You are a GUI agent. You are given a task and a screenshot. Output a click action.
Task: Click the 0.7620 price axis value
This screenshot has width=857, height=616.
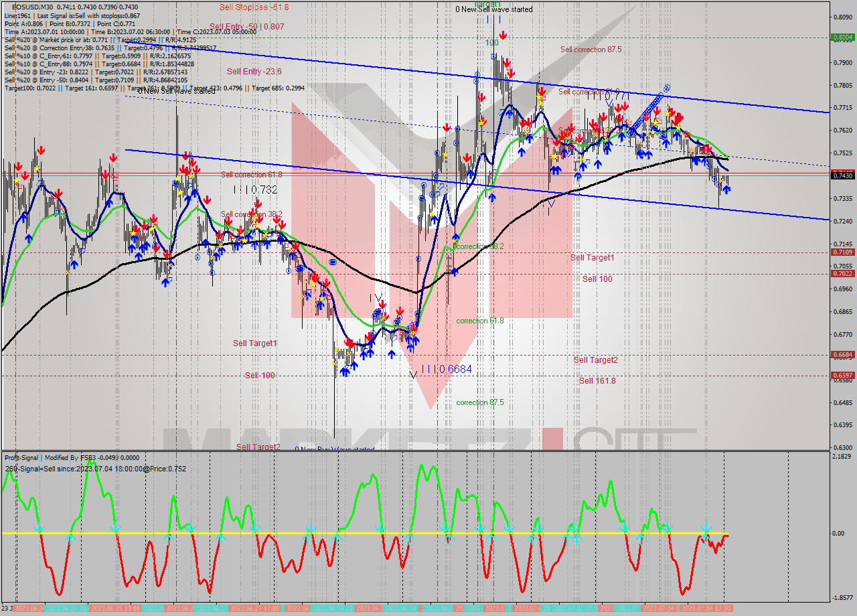pos(843,130)
